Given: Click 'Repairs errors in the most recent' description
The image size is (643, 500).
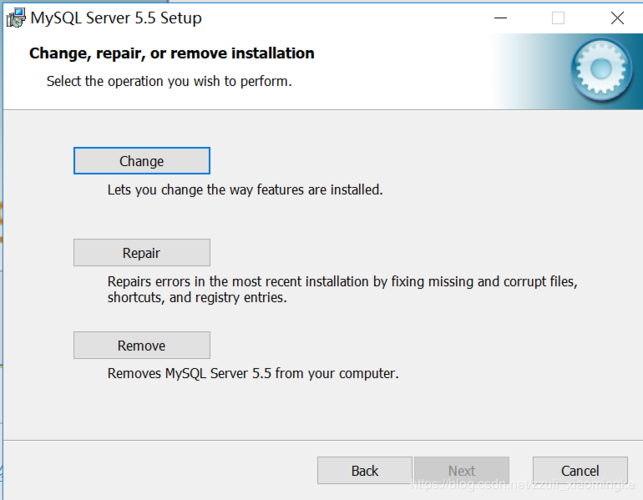Looking at the screenshot, I should [x=342, y=289].
